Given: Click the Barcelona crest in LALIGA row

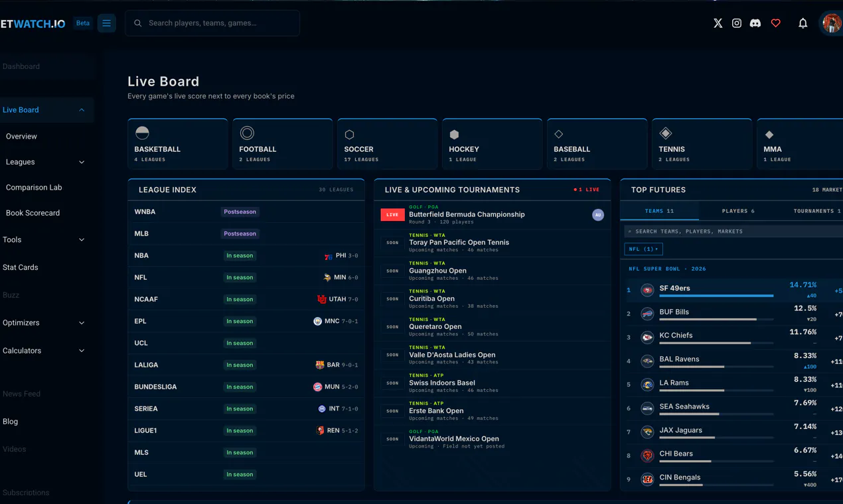Looking at the screenshot, I should 320,365.
